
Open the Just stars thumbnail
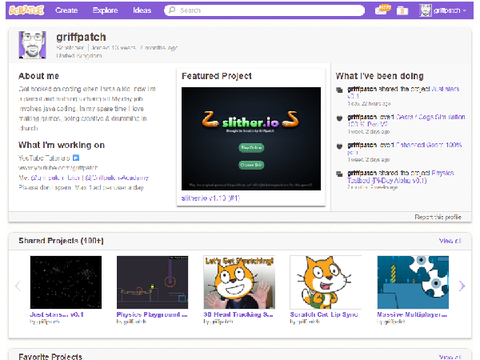[66, 282]
